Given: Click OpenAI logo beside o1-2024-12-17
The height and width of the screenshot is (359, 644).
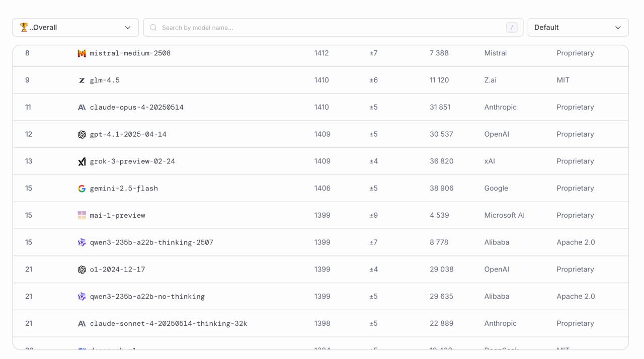Looking at the screenshot, I should pos(82,270).
